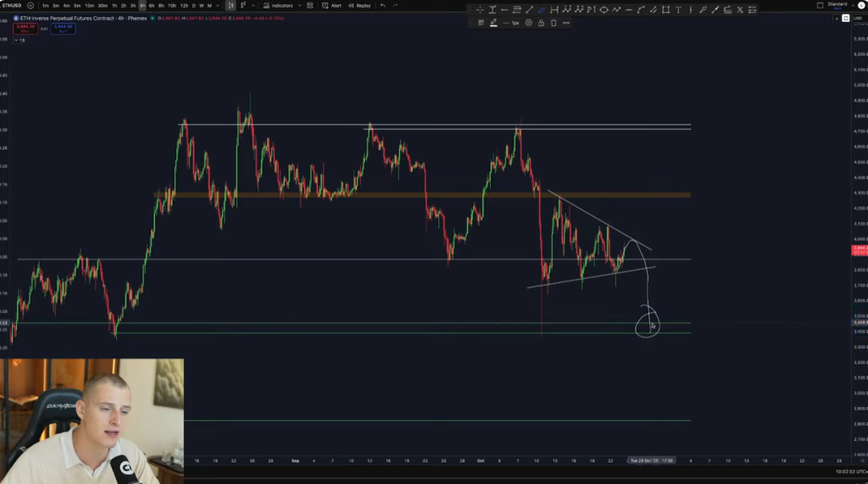The height and width of the screenshot is (484, 868).
Task: Open the ETHUSD symbol search field
Action: 12,5
